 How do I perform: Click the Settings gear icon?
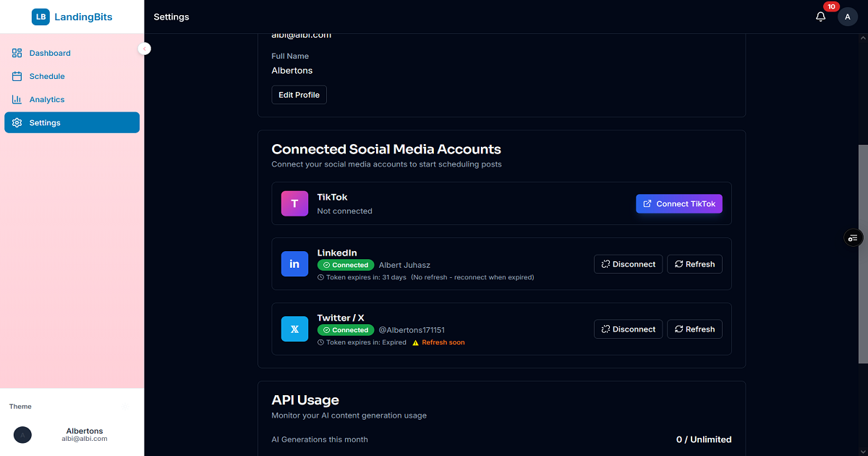(x=16, y=122)
